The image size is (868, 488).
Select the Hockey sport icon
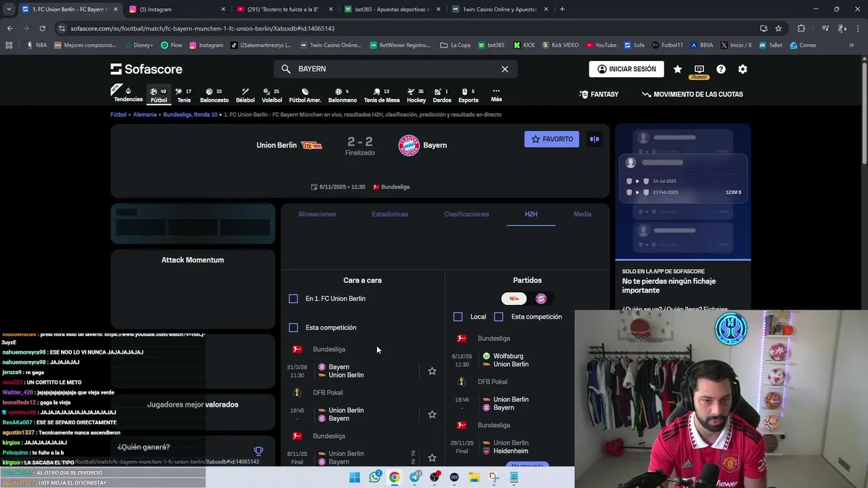416,95
